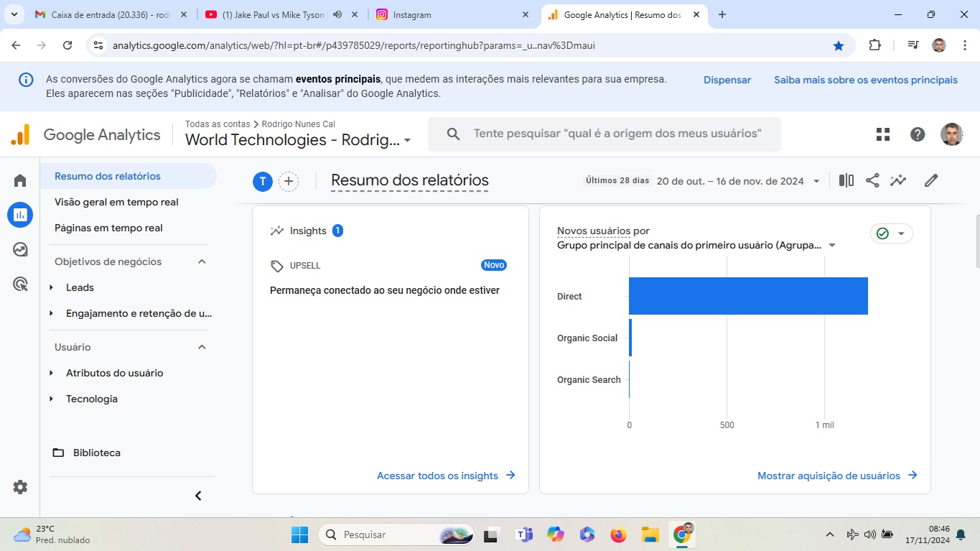Click Acessar todos os insights link
Image resolution: width=980 pixels, height=551 pixels.
(x=446, y=476)
